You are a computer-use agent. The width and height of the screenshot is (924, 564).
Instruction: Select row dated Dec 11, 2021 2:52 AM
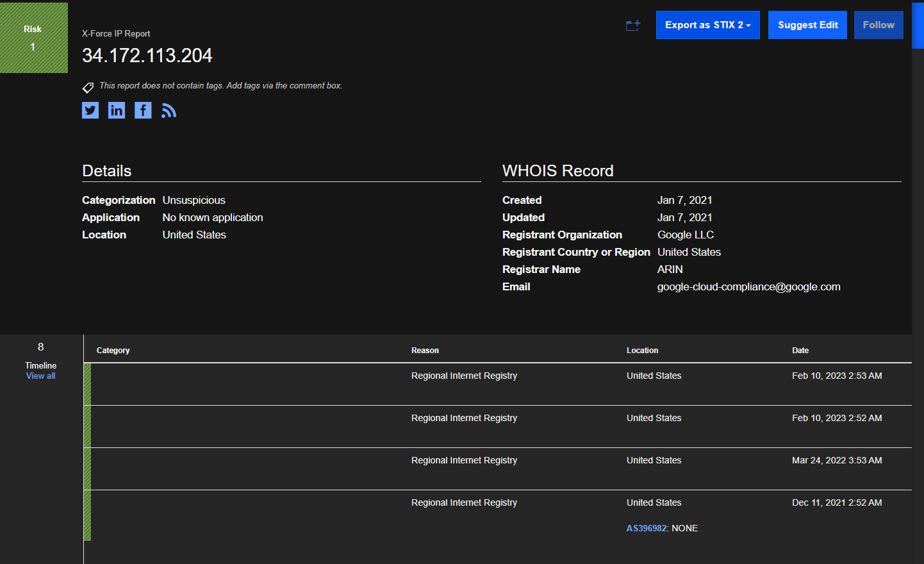[x=498, y=515]
